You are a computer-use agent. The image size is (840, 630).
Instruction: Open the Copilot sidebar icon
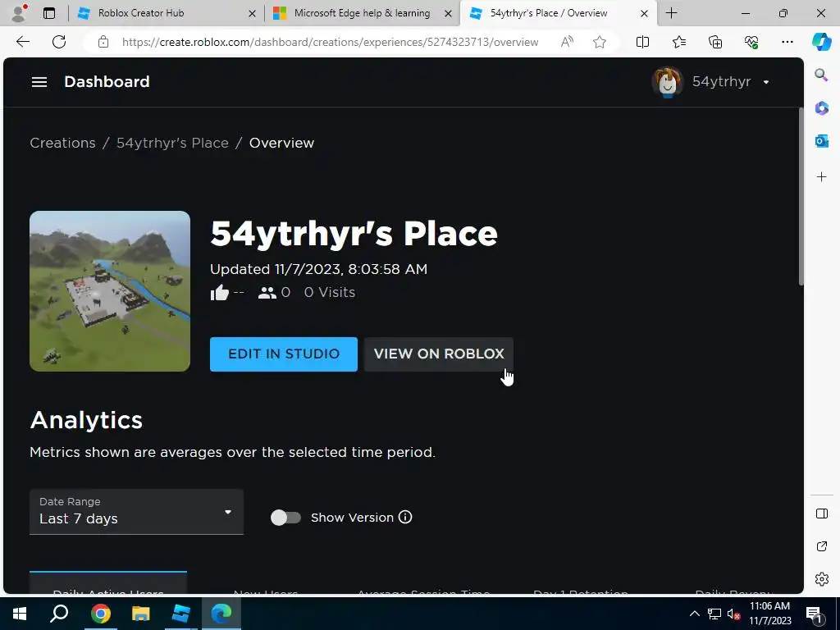821,42
